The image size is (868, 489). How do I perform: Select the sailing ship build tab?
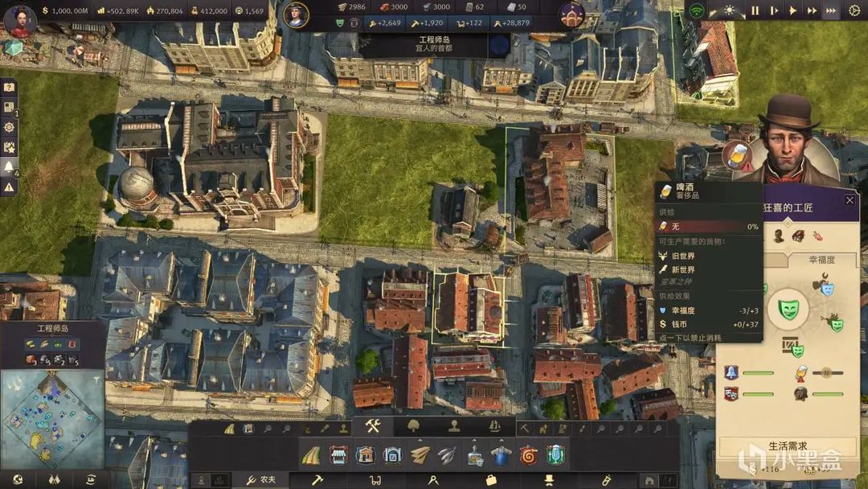pyautogui.click(x=494, y=426)
